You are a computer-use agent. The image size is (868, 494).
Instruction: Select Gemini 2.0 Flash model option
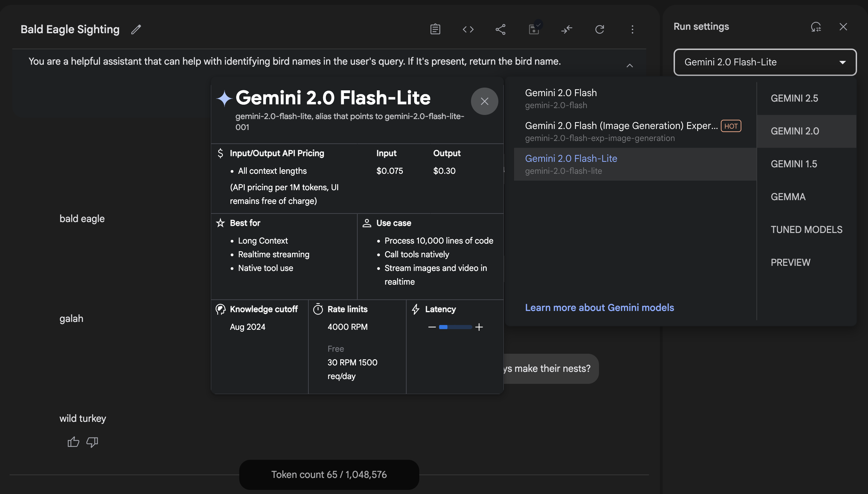click(561, 98)
